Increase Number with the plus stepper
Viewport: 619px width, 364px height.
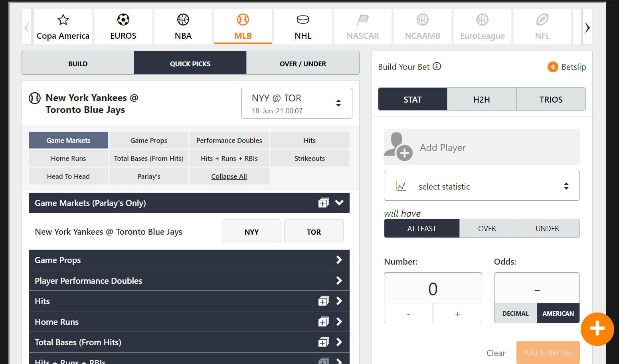click(457, 314)
